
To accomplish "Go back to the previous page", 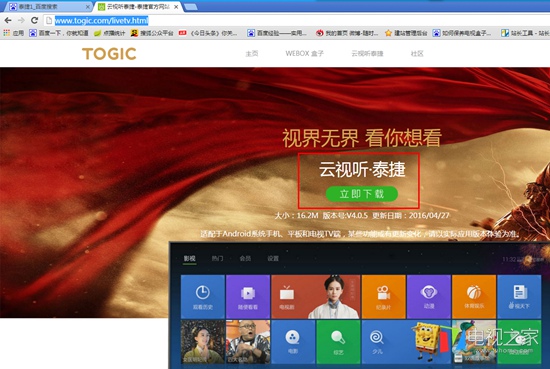I will 8,20.
